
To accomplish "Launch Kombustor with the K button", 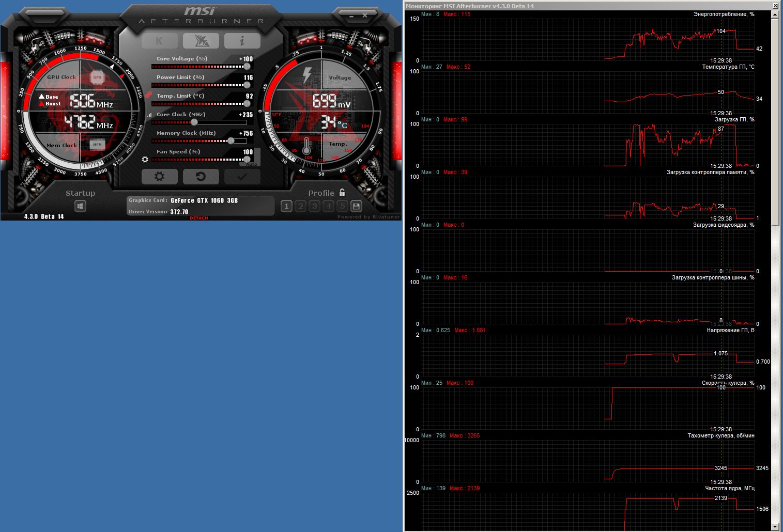I will 159,41.
